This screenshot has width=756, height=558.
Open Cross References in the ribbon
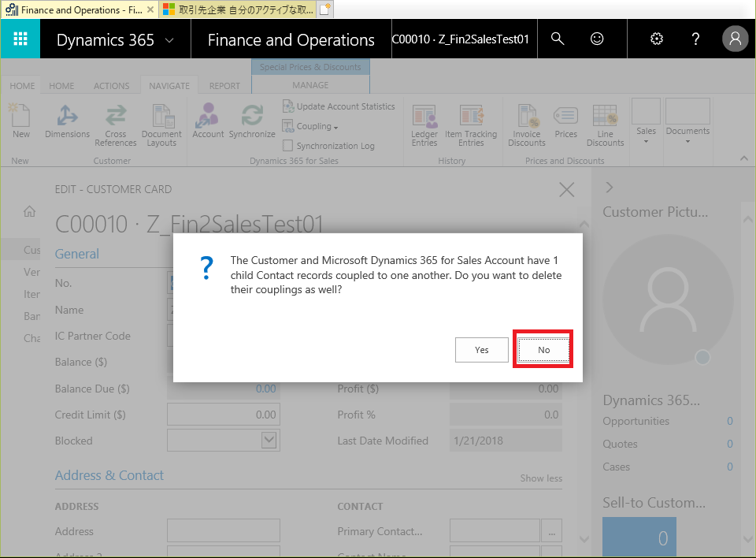[115, 125]
